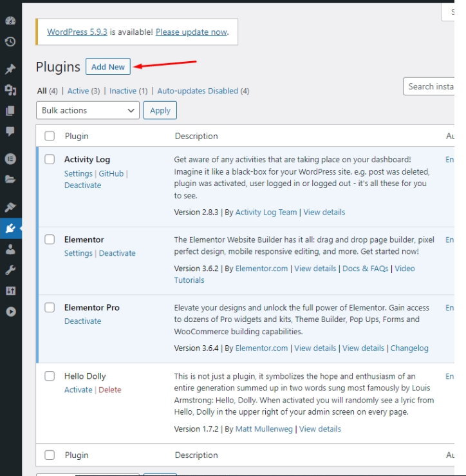
Task: Click Elementor Pro plugin name
Action: coord(92,307)
